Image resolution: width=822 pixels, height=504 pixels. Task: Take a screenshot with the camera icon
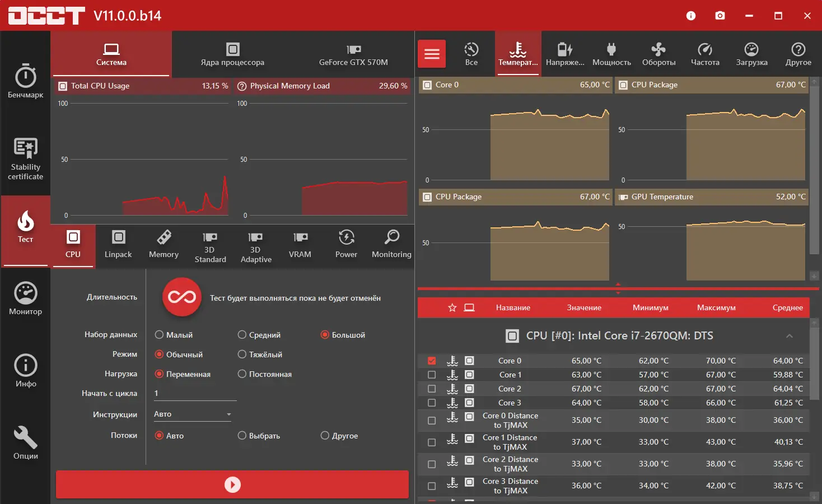(x=720, y=16)
